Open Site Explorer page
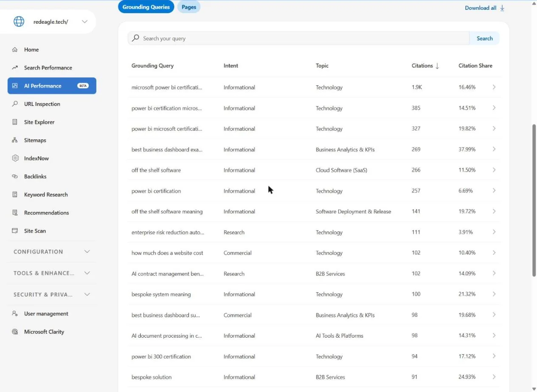Image resolution: width=537 pixels, height=392 pixels. point(39,122)
